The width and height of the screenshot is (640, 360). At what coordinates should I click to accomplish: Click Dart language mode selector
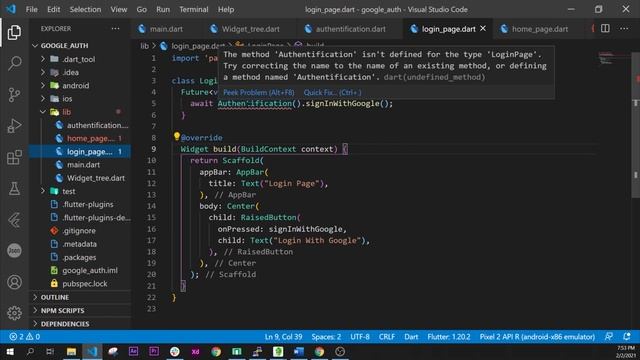(x=411, y=337)
